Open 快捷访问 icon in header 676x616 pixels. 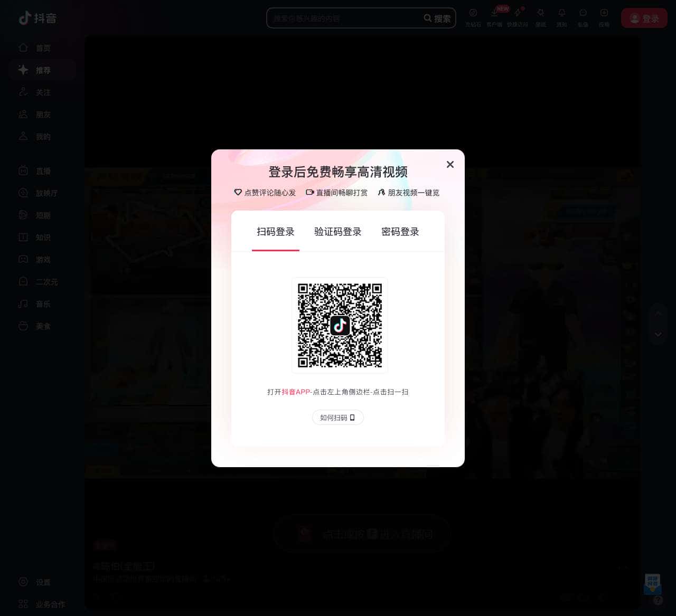518,17
